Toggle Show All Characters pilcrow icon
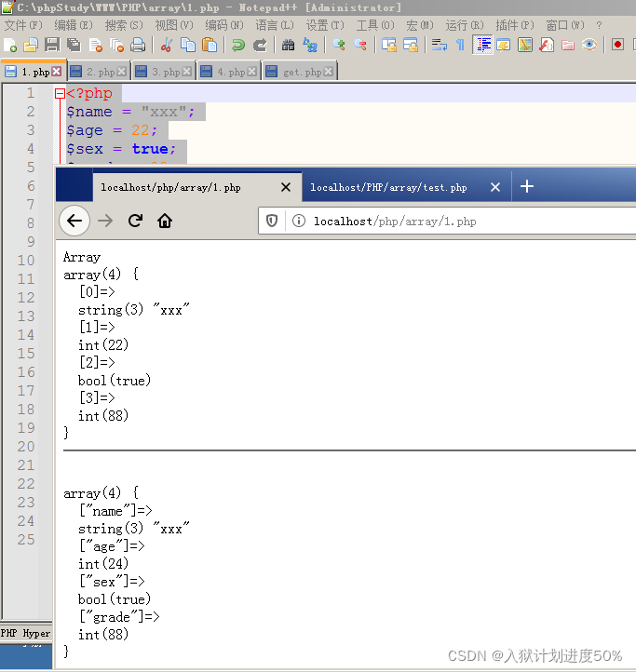Screen dimensions: 636x672 tap(460, 45)
